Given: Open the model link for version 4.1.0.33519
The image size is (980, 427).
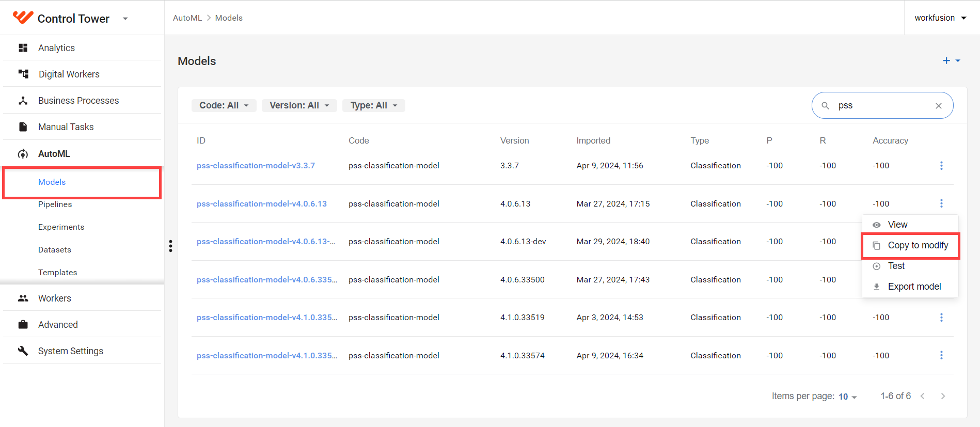Looking at the screenshot, I should (267, 318).
